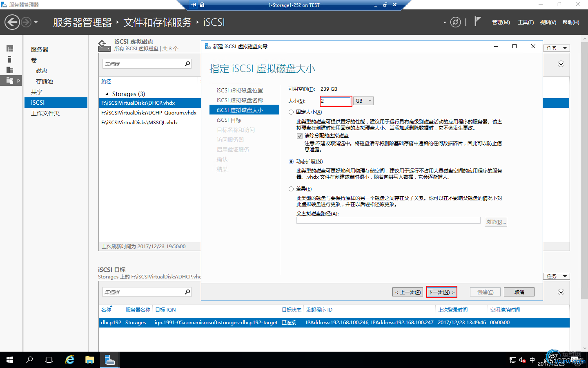The image size is (588, 368).
Task: Click the 取消 button in the wizard
Action: 519,292
